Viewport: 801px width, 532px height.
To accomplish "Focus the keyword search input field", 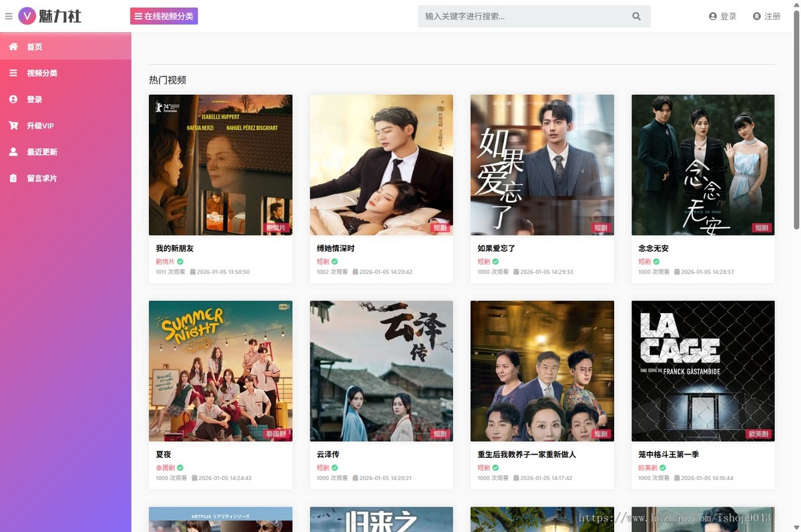I will coord(524,17).
